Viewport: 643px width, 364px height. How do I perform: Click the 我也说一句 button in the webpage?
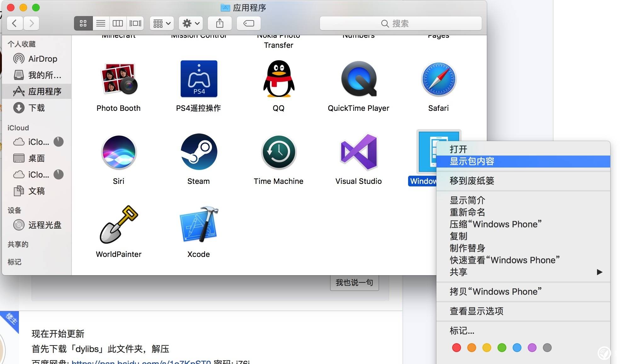pos(355,282)
